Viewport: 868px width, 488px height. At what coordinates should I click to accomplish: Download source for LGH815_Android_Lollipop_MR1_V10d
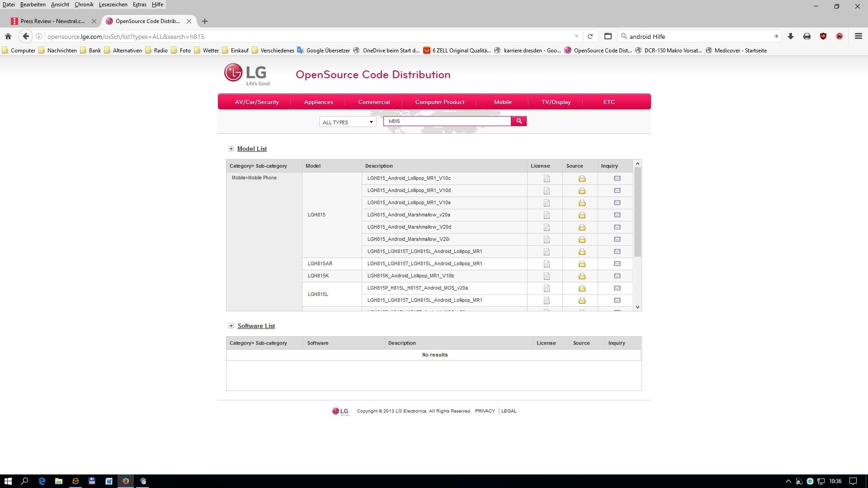point(582,191)
